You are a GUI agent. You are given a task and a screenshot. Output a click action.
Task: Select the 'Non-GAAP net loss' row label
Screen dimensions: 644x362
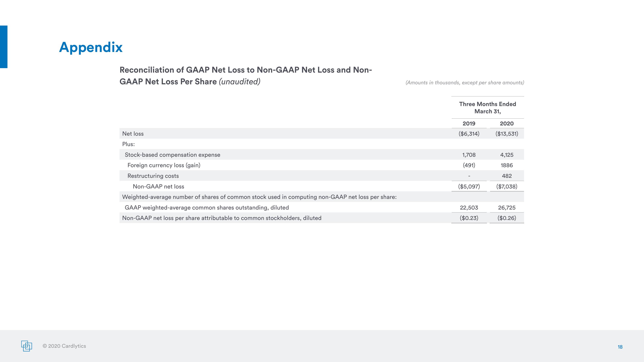pyautogui.click(x=158, y=187)
